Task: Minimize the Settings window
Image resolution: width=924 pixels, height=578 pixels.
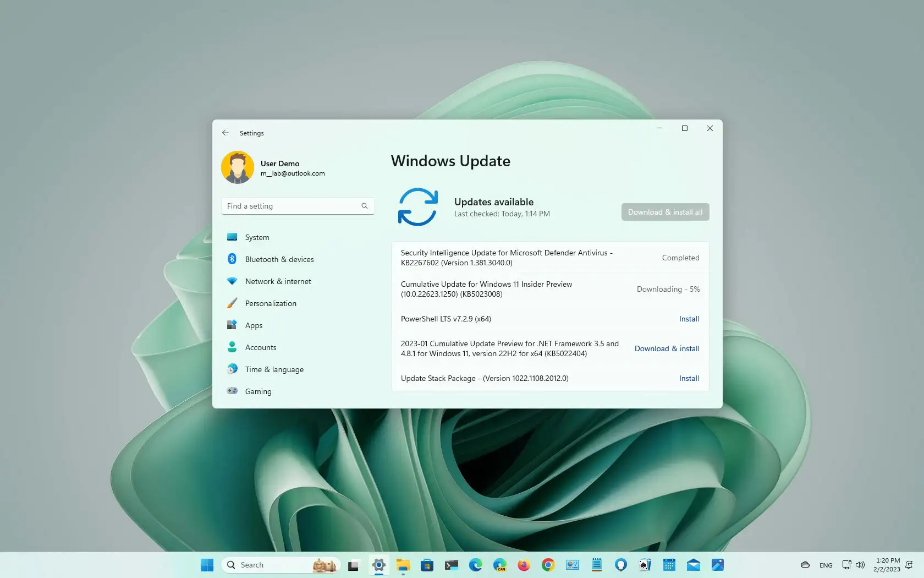Action: click(659, 128)
